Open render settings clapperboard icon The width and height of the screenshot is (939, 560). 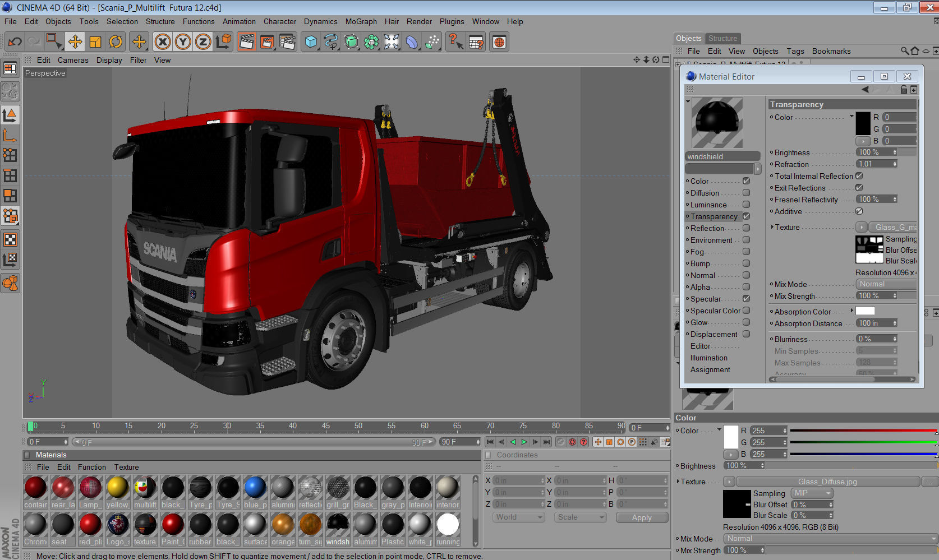[287, 41]
